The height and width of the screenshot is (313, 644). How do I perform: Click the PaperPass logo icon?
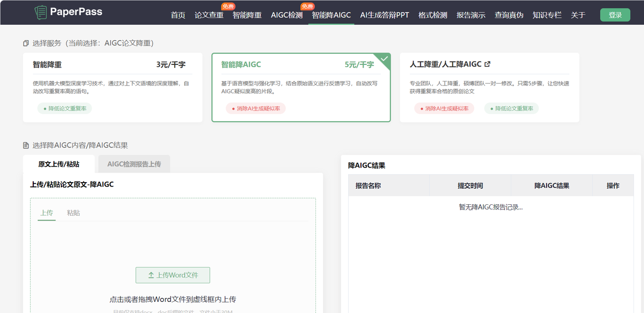(41, 12)
